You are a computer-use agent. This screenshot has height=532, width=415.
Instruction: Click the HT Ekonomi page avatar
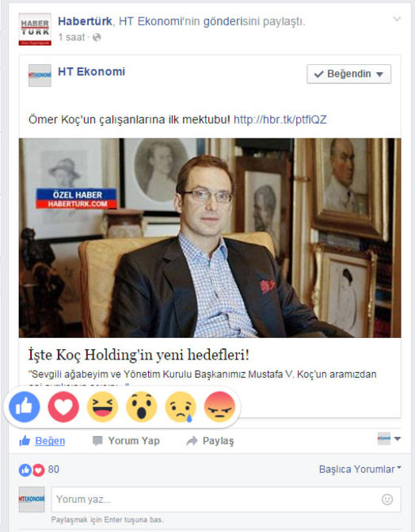40,75
